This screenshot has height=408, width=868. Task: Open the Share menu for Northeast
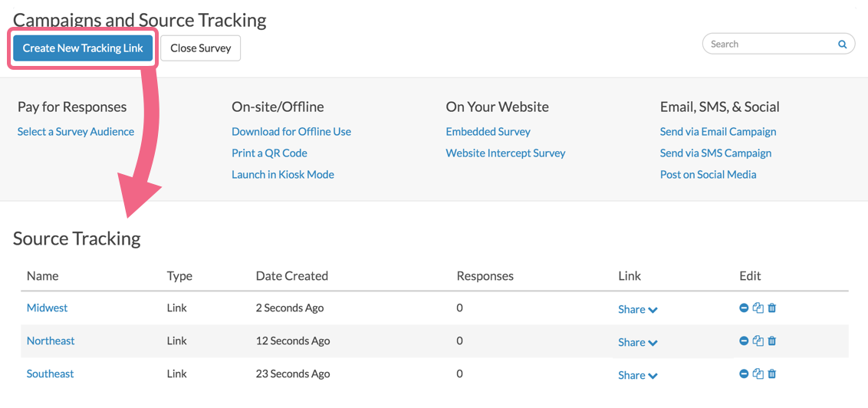pos(638,343)
